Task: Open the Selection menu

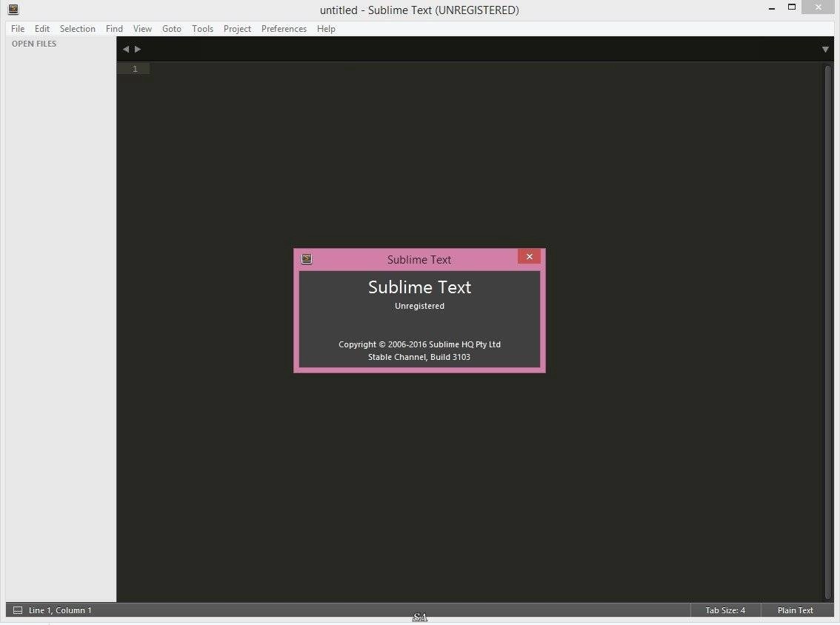Action: (77, 29)
